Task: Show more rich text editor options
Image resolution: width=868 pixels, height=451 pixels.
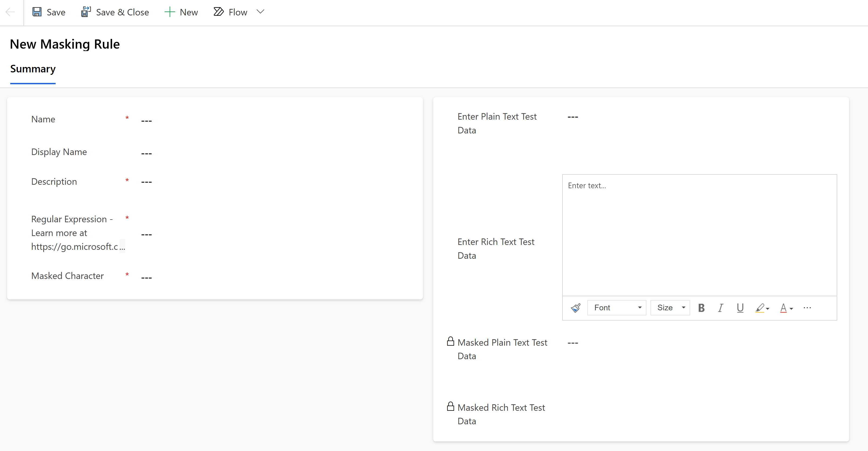Action: tap(807, 308)
